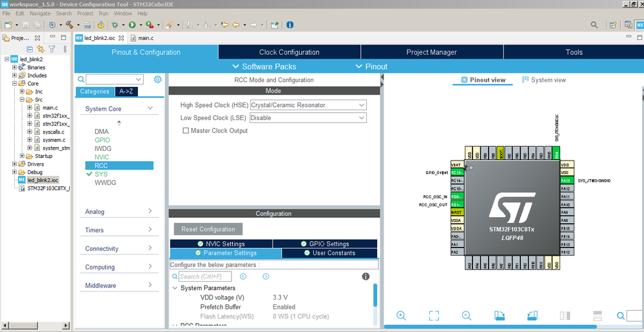Image resolution: width=644 pixels, height=332 pixels.
Task: Click Reset Configuration button
Action: tap(208, 229)
